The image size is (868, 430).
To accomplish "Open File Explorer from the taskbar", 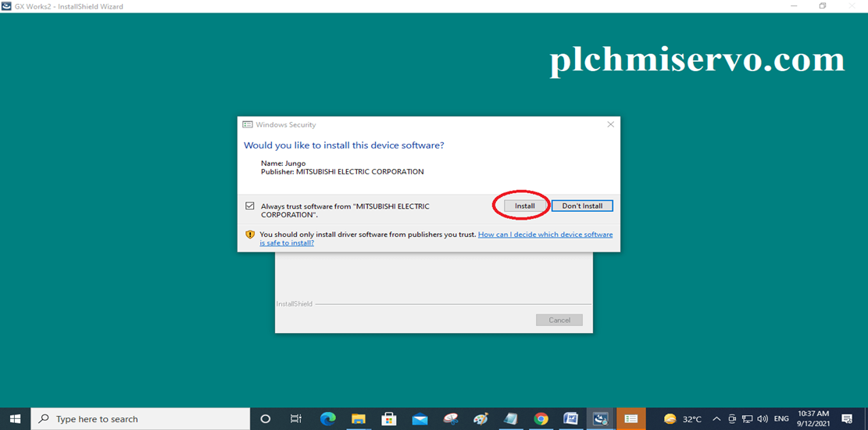I will [x=359, y=419].
